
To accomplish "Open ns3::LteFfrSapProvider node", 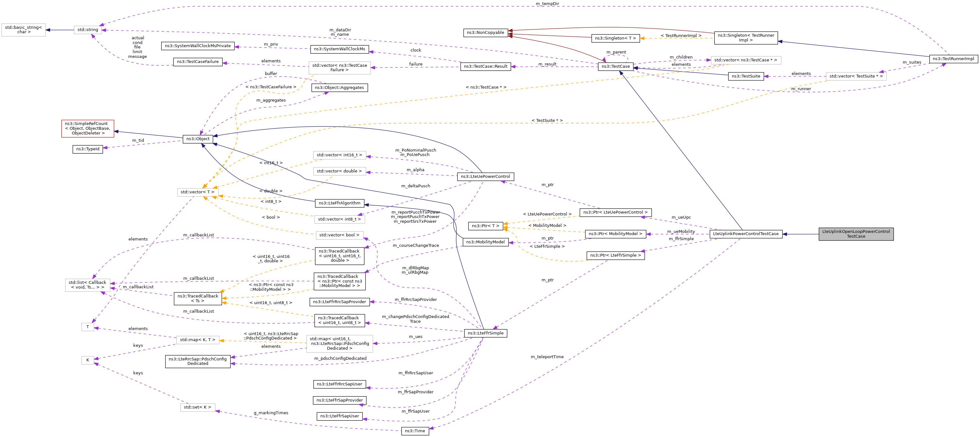I will click(x=339, y=401).
